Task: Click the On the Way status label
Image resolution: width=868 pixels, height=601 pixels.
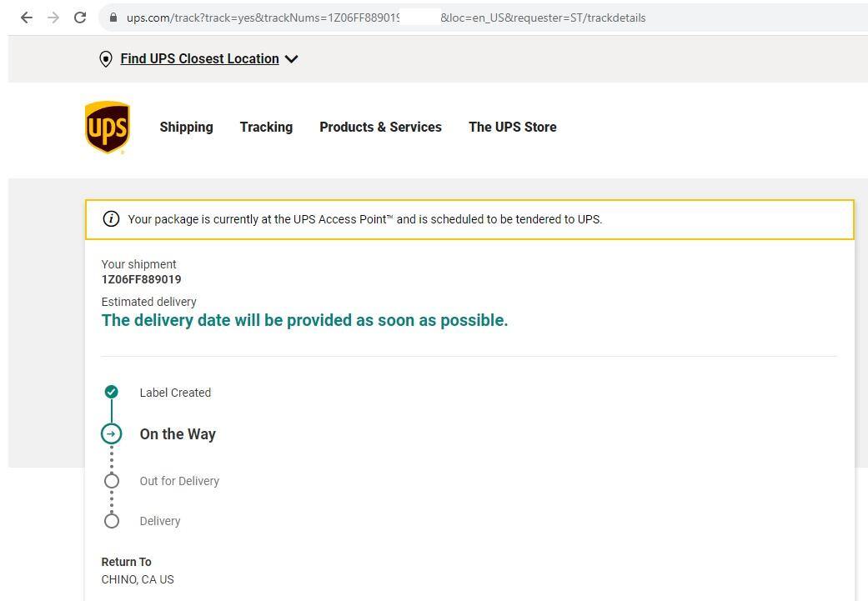Action: click(x=178, y=434)
